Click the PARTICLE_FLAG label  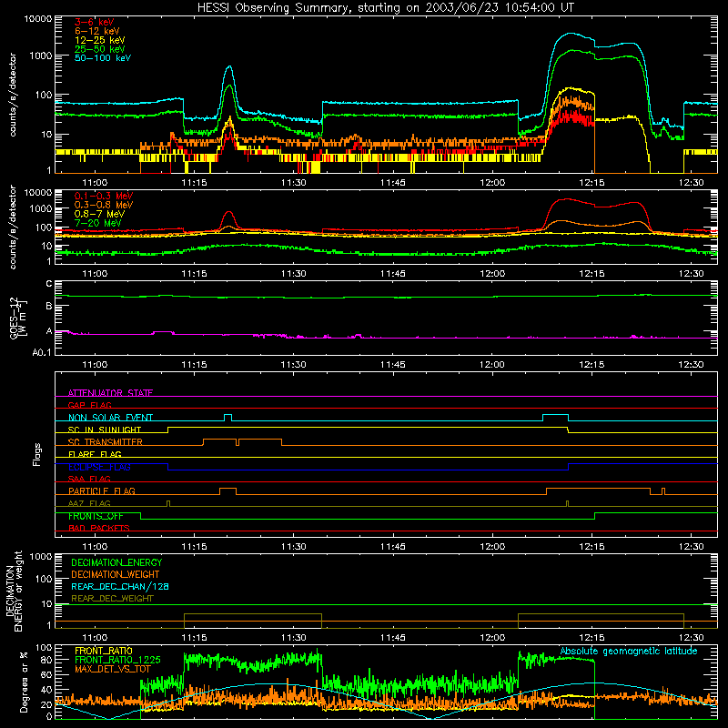[x=102, y=490]
